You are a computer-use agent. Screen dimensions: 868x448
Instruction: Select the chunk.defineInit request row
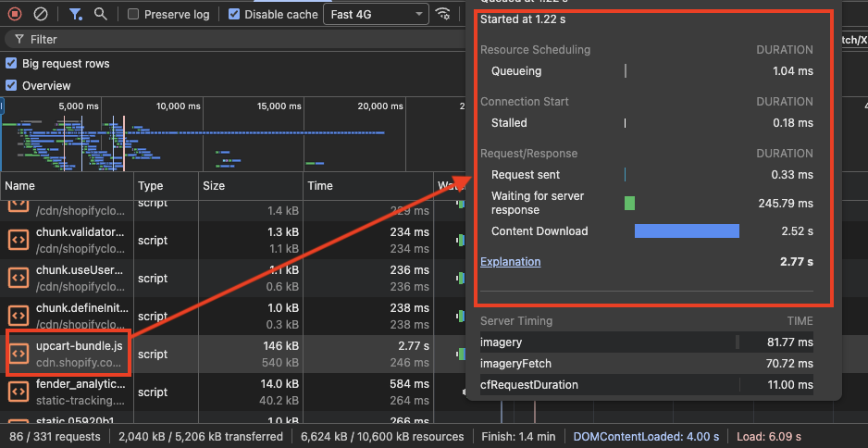(232, 316)
